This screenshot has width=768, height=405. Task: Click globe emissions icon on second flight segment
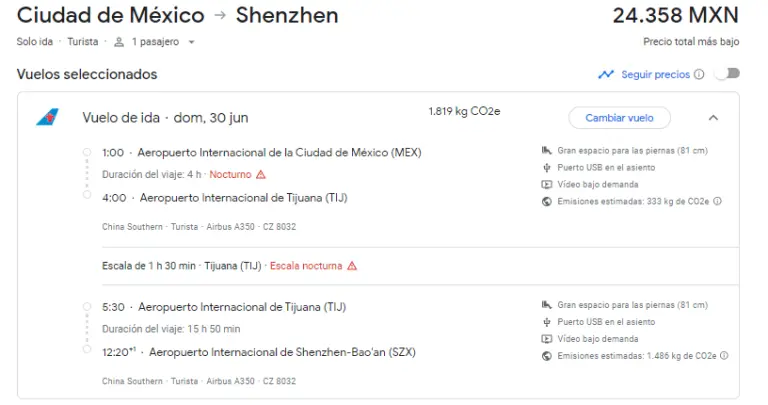[x=547, y=356]
